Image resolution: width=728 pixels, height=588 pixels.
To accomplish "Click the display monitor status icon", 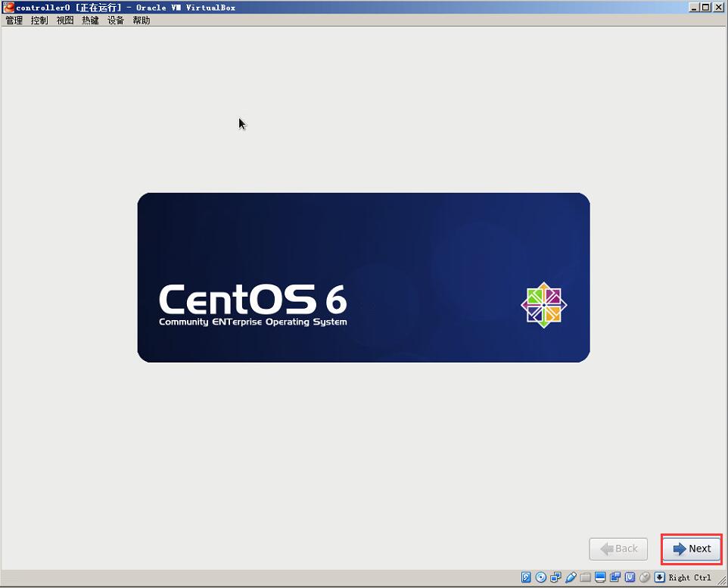I will click(600, 577).
